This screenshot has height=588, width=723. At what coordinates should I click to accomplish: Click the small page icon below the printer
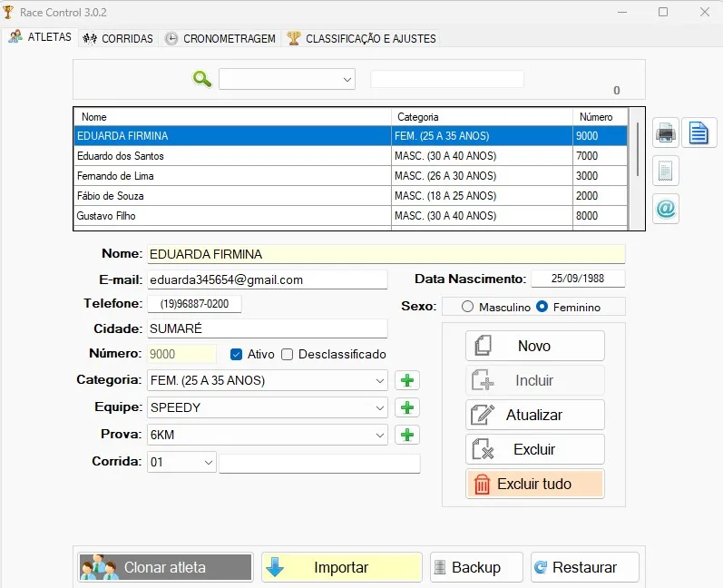[666, 171]
